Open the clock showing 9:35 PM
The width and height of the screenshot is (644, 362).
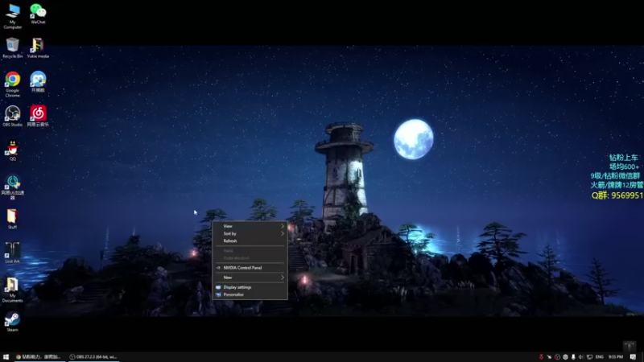pos(616,357)
